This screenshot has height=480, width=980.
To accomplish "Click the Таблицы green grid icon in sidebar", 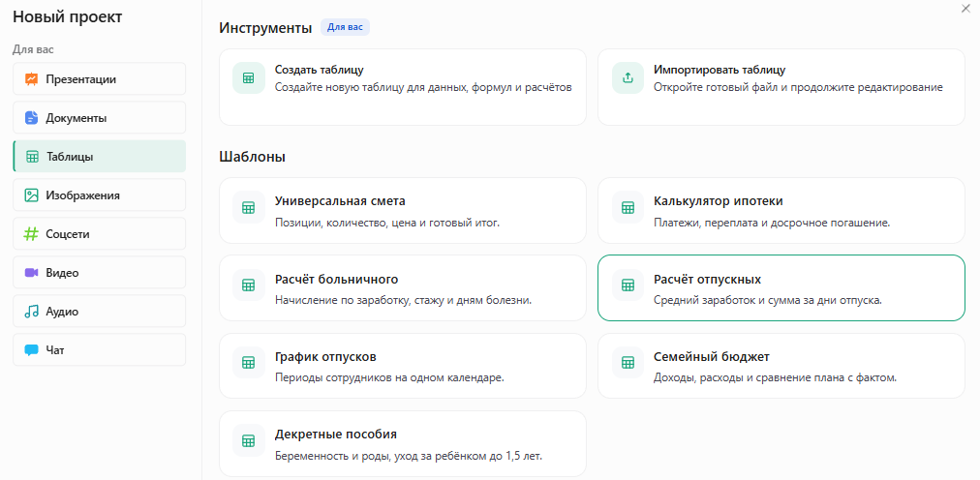I will [x=33, y=157].
